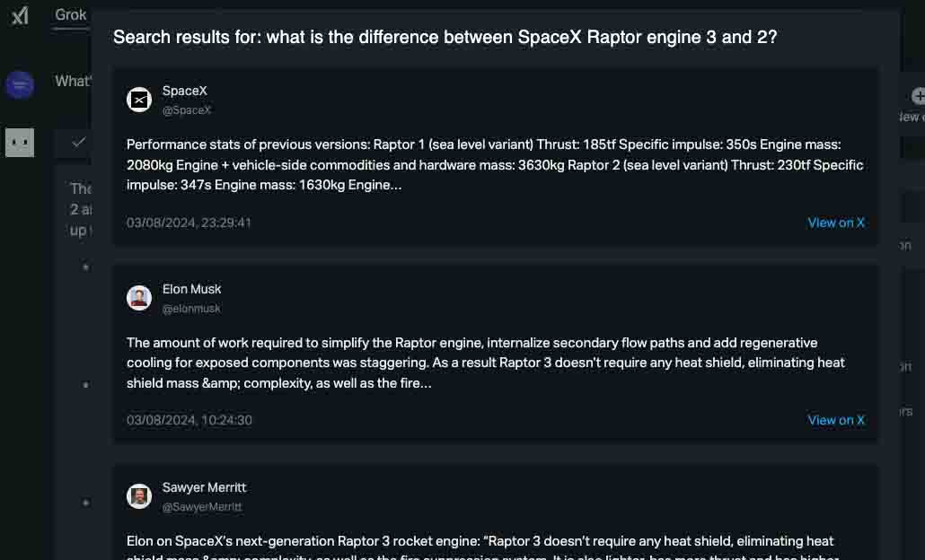This screenshot has width=925, height=560.
Task: Open View on X for SpaceX post
Action: point(836,223)
